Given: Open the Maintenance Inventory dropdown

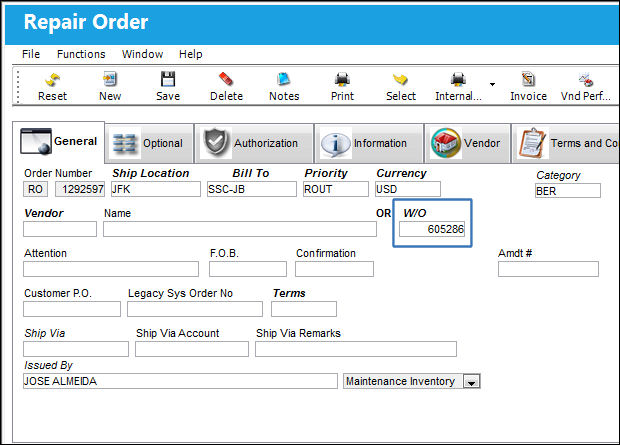Looking at the screenshot, I should point(472,382).
